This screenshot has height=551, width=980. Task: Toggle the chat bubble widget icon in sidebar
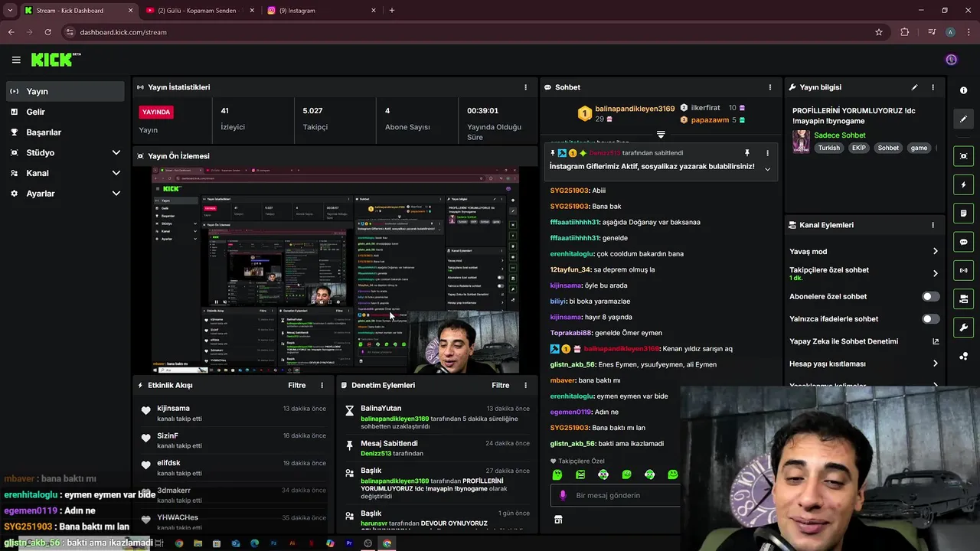click(963, 242)
